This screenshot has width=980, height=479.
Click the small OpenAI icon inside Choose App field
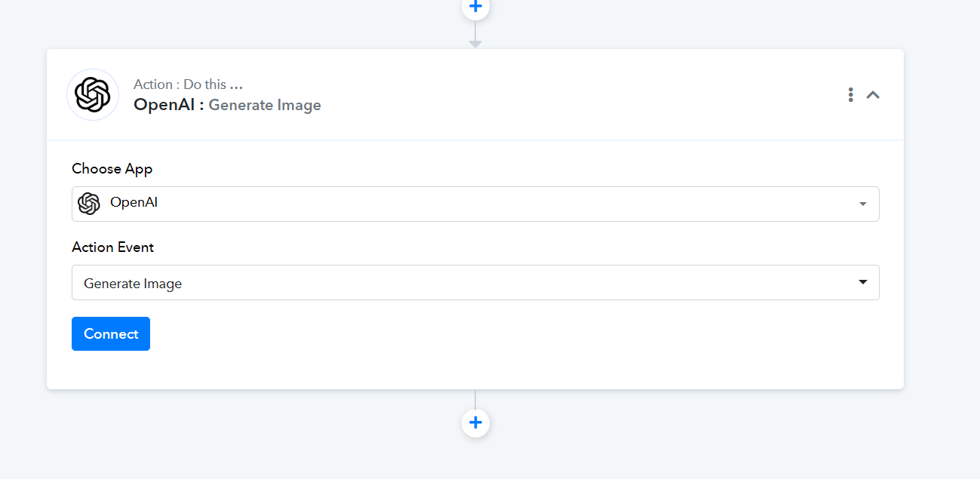[x=89, y=204]
